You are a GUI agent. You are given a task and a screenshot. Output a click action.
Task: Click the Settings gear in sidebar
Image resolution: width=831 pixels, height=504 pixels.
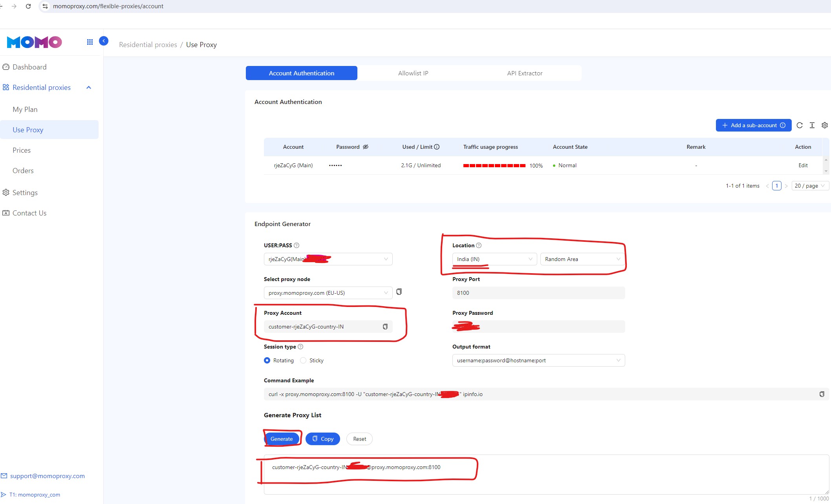tap(6, 193)
